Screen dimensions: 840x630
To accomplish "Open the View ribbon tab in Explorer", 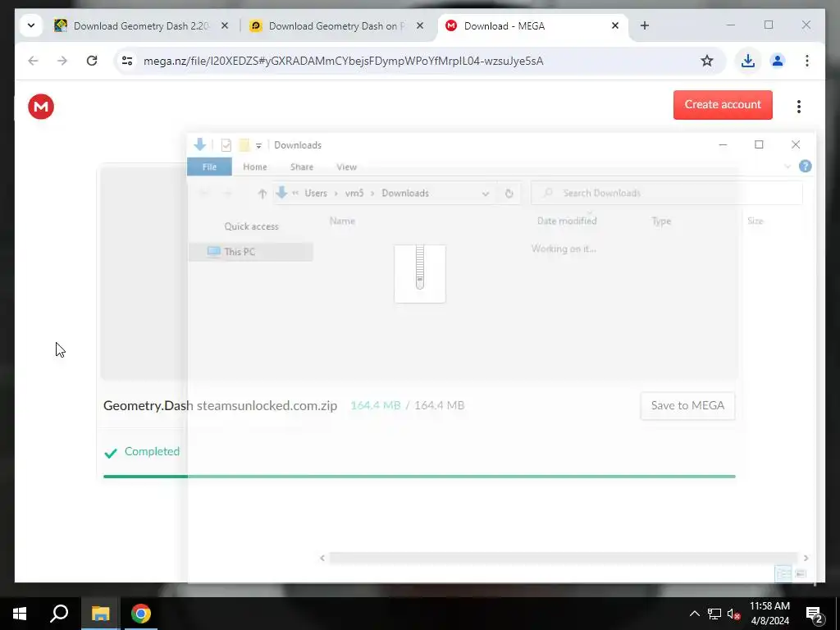I will [347, 167].
